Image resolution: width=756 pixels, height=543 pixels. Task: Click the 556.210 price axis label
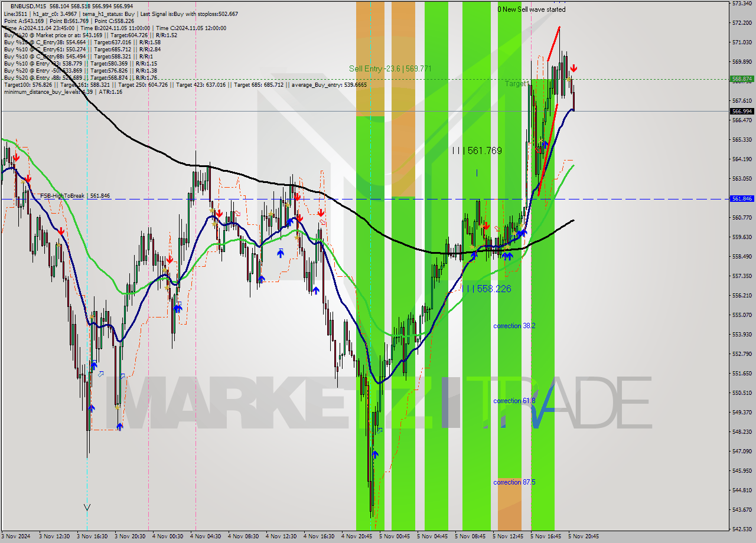pos(742,295)
